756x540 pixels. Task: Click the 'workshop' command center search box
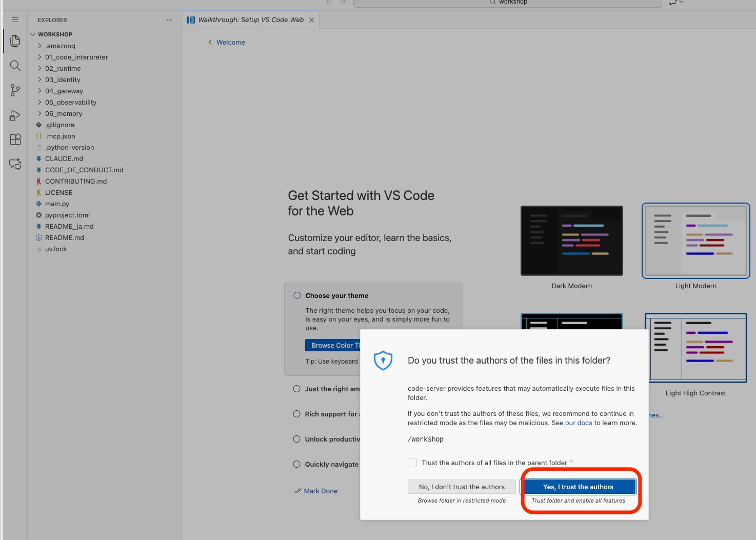click(508, 3)
